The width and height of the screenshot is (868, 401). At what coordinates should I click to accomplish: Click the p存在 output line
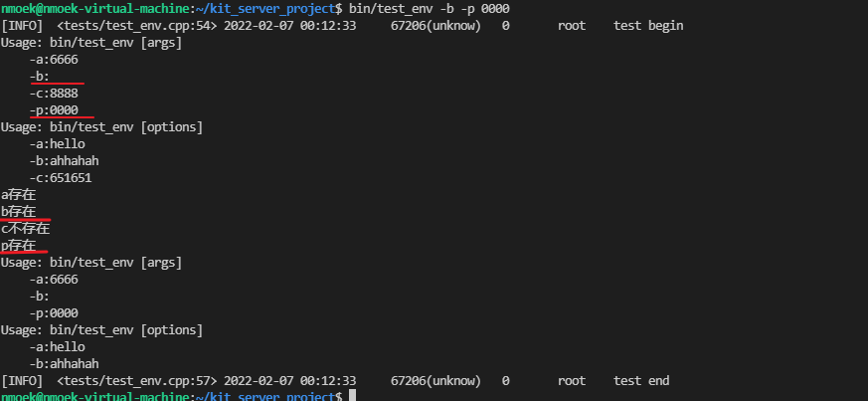18,246
